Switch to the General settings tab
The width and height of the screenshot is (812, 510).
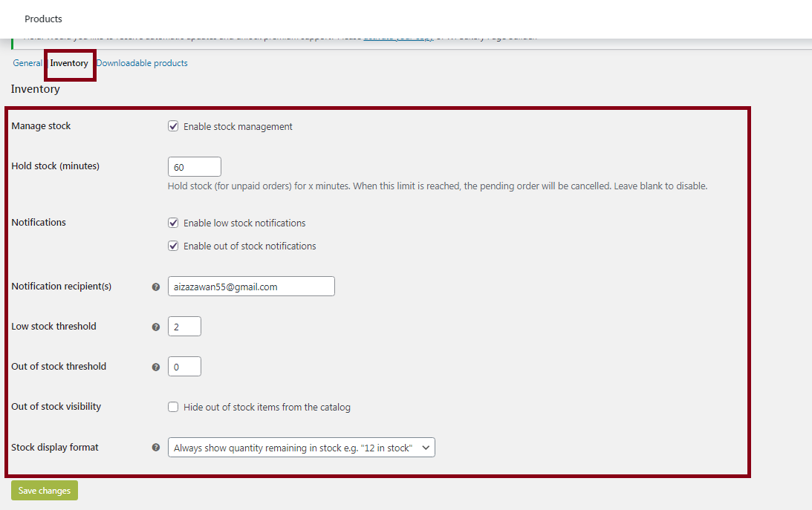[x=27, y=63]
